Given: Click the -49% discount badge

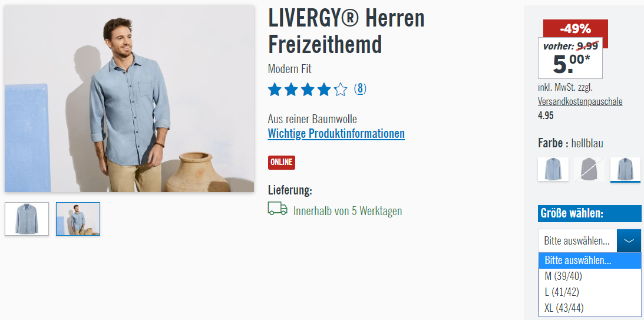Looking at the screenshot, I should [576, 29].
